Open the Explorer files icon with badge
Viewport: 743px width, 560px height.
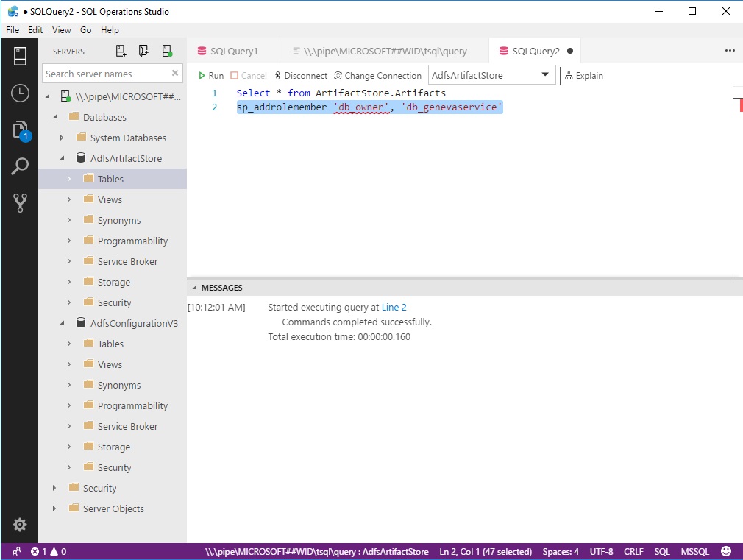[x=21, y=130]
